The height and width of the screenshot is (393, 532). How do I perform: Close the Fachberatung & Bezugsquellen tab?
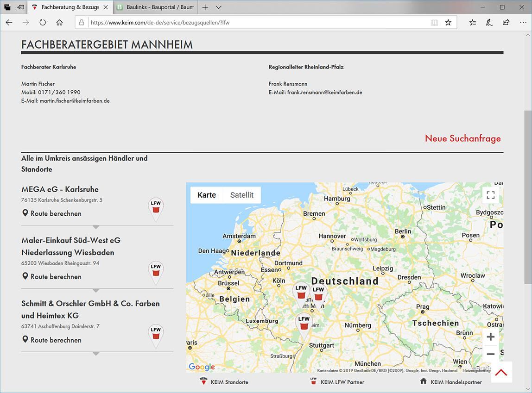tap(106, 7)
